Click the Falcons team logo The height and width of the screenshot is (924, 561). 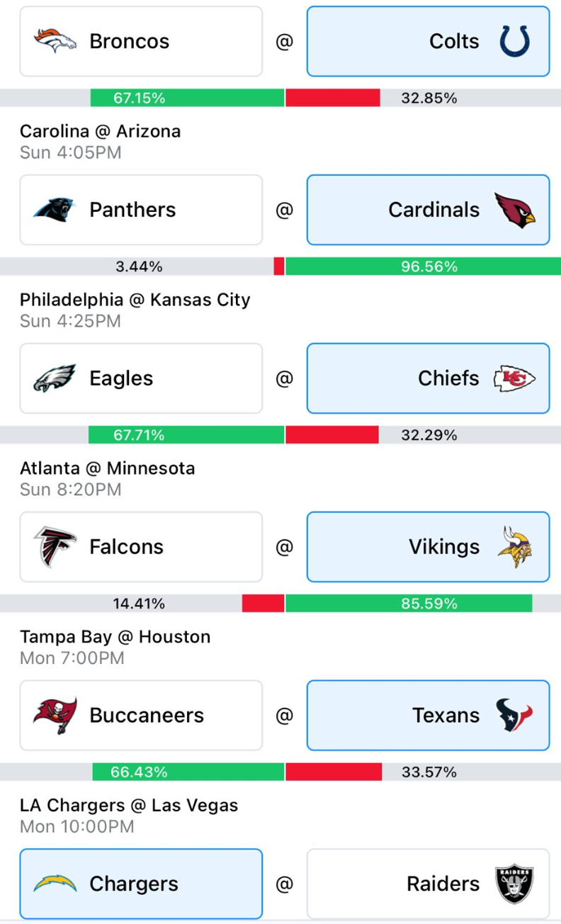pyautogui.click(x=55, y=547)
